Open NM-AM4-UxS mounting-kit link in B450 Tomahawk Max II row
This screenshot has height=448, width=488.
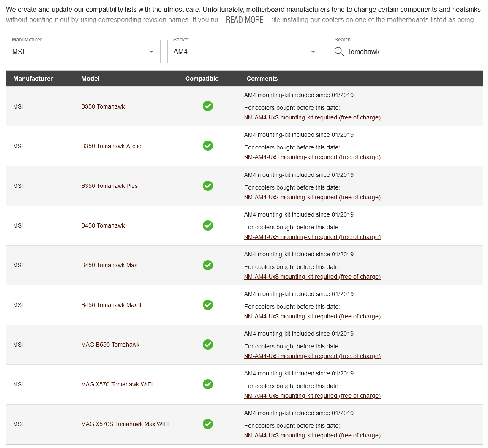pos(313,316)
